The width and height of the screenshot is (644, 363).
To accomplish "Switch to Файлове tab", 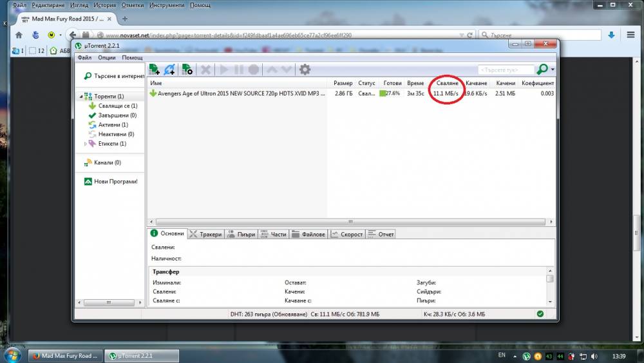I will pos(308,234).
